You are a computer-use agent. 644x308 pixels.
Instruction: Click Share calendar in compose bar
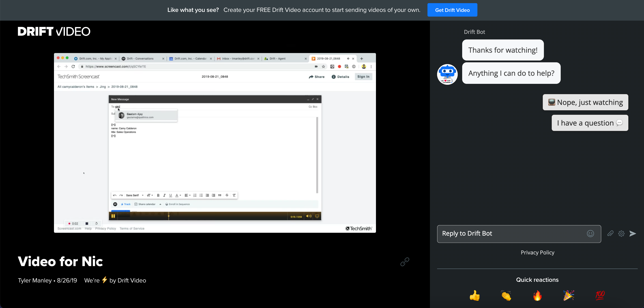[145, 204]
